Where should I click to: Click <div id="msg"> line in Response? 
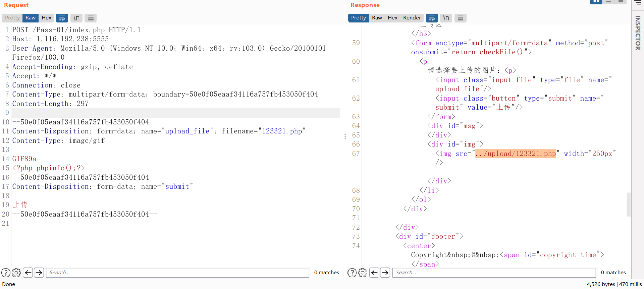[x=455, y=126]
